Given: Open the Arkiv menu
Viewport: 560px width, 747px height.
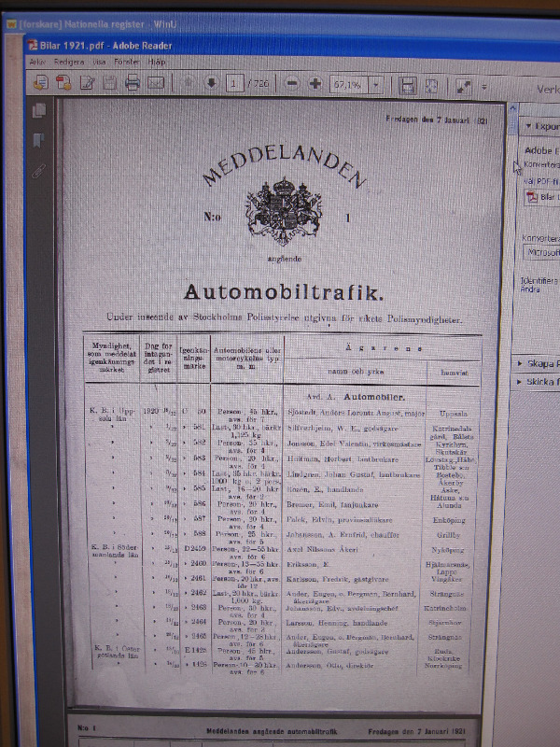Looking at the screenshot, I should [x=37, y=62].
